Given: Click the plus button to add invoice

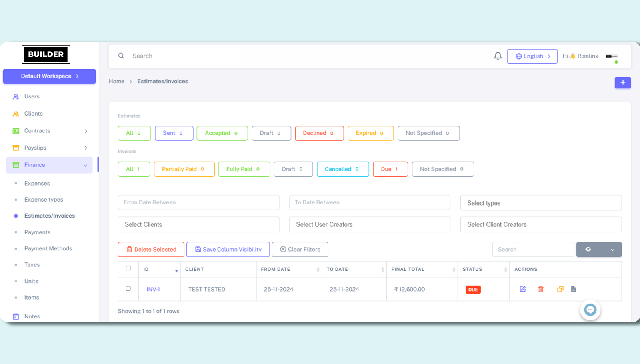Looking at the screenshot, I should [x=622, y=82].
